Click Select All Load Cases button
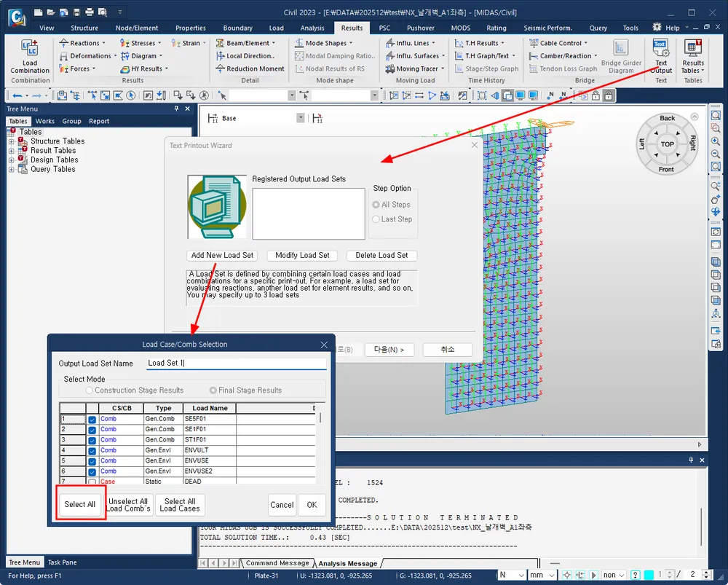Screen dimensions: 728x585 180,505
